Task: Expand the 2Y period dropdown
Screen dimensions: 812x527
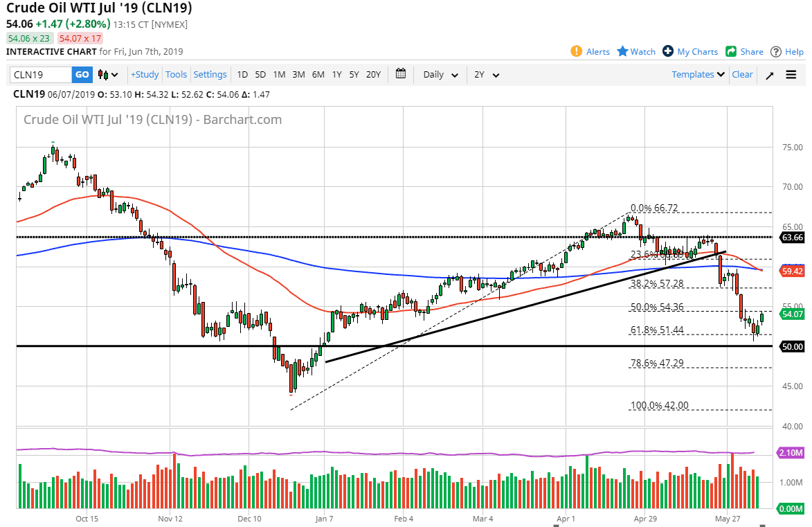Action: 487,75
